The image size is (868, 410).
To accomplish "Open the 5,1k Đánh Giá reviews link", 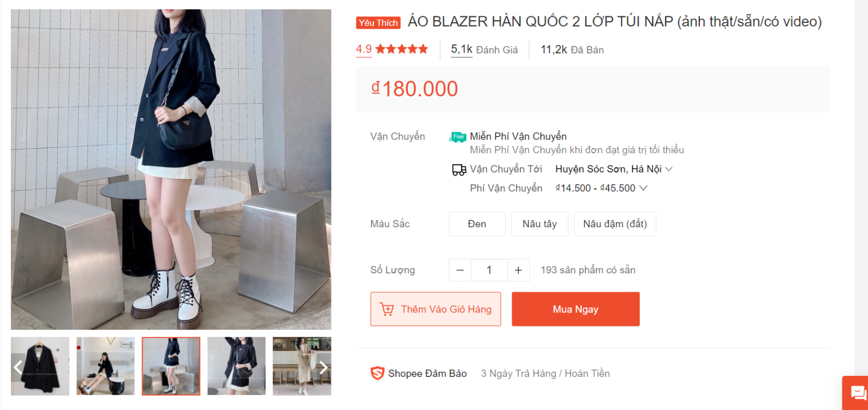I will [484, 50].
